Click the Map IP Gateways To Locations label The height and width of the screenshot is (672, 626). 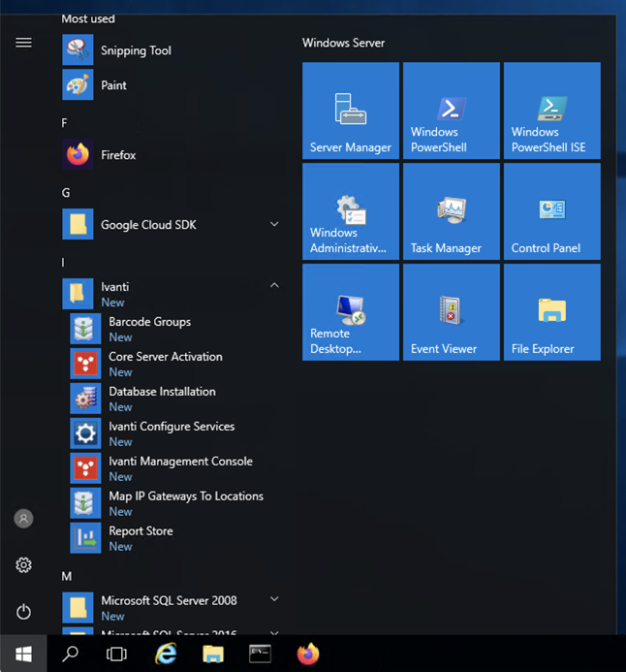pos(186,496)
